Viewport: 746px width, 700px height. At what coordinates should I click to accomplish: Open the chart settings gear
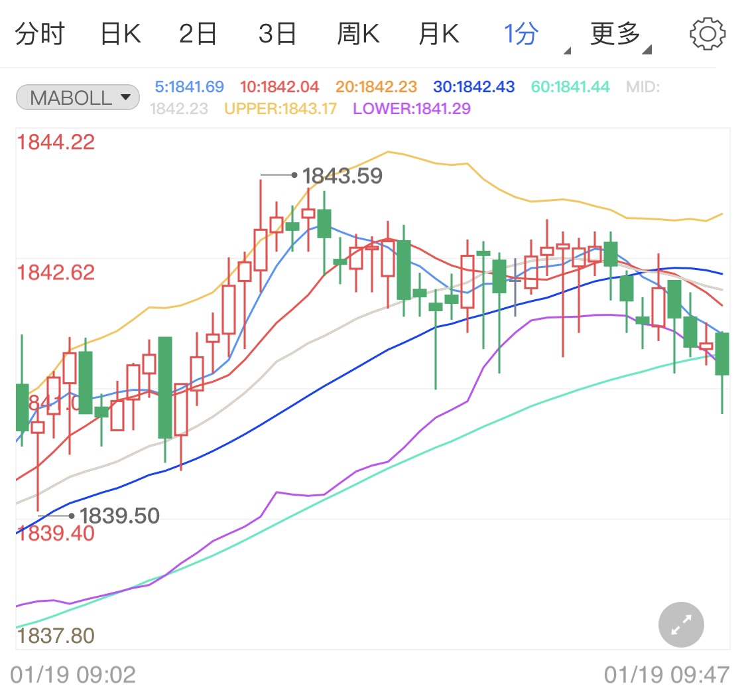(x=707, y=33)
